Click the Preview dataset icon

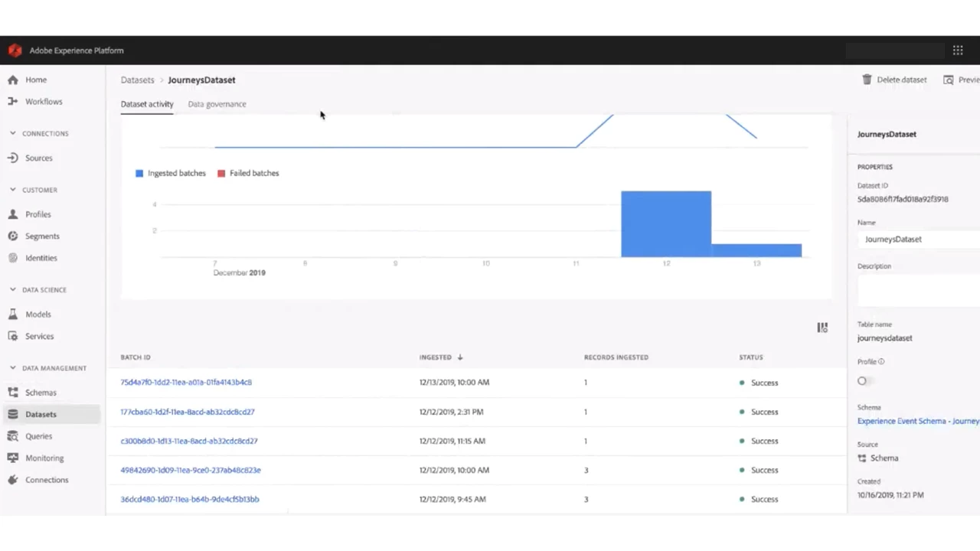click(949, 80)
